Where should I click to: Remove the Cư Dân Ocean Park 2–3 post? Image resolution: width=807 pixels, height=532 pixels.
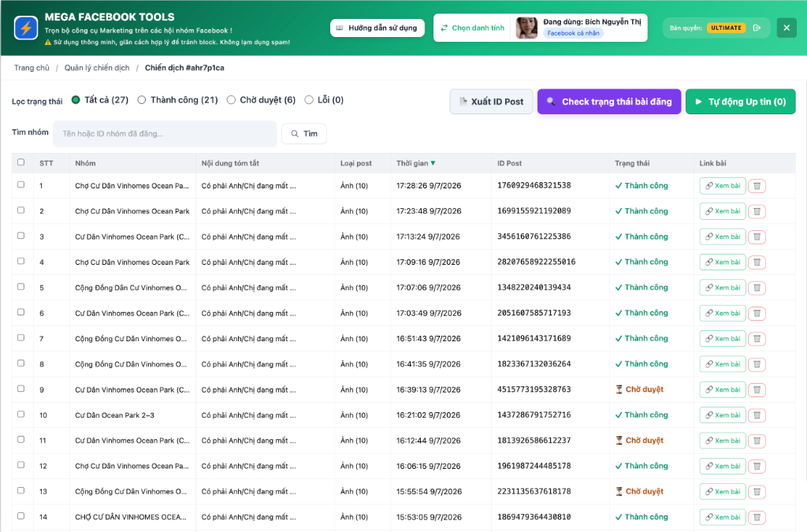(x=757, y=415)
